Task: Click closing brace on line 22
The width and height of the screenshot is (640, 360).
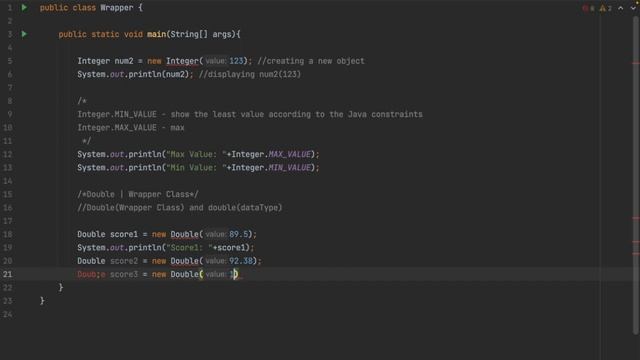Action: (61, 287)
